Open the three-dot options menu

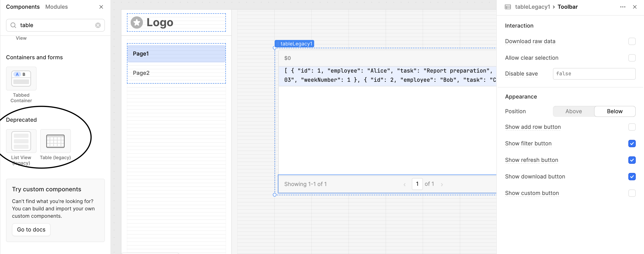pyautogui.click(x=623, y=7)
